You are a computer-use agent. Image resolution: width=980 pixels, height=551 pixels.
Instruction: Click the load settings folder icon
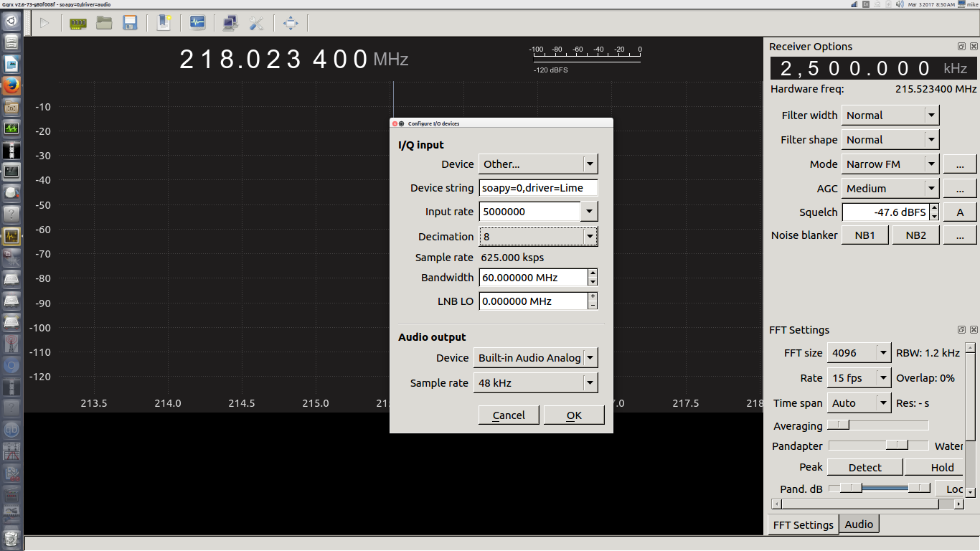[104, 23]
